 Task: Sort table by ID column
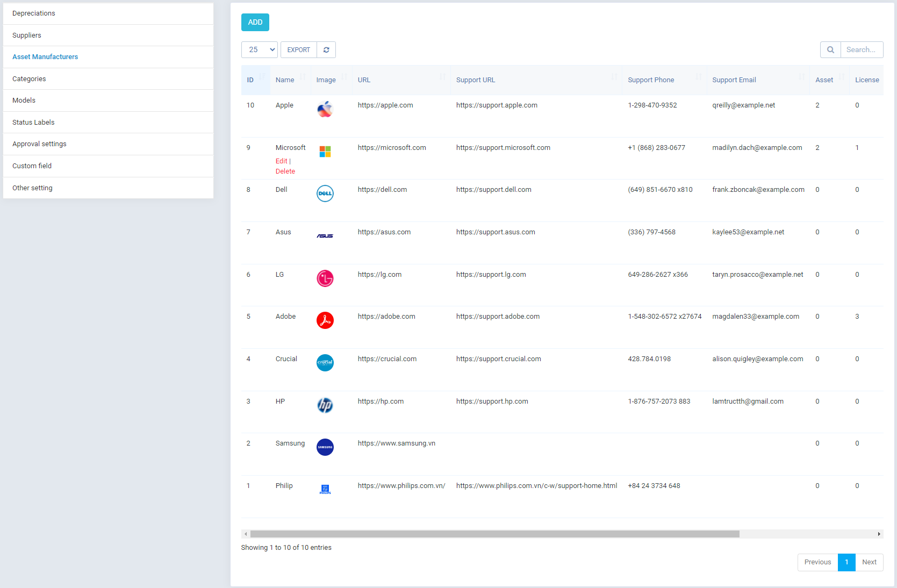pos(256,80)
